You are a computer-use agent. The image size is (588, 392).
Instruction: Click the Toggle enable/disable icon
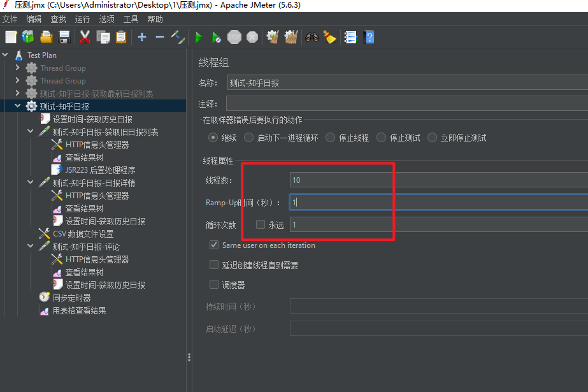click(x=178, y=37)
